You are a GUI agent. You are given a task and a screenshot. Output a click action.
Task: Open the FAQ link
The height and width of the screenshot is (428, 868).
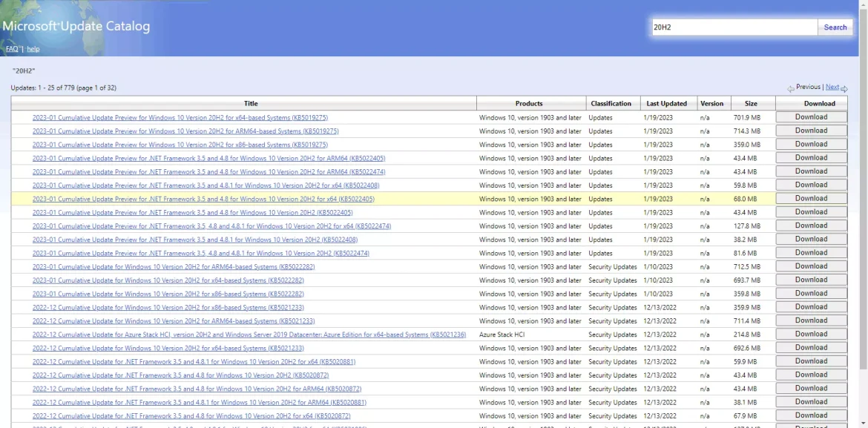[12, 49]
